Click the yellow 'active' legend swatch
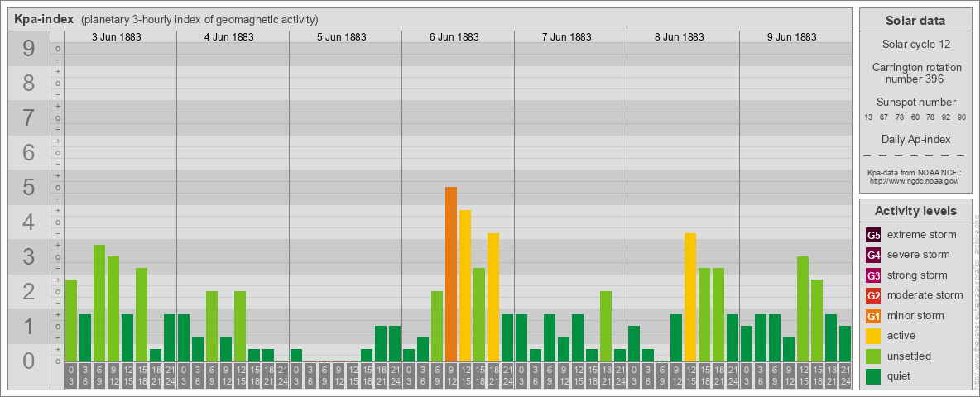This screenshot has height=397, width=980. coord(873,336)
